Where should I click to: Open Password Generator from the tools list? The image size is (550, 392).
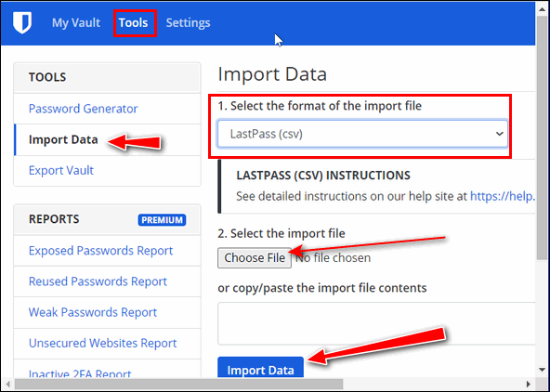click(83, 109)
